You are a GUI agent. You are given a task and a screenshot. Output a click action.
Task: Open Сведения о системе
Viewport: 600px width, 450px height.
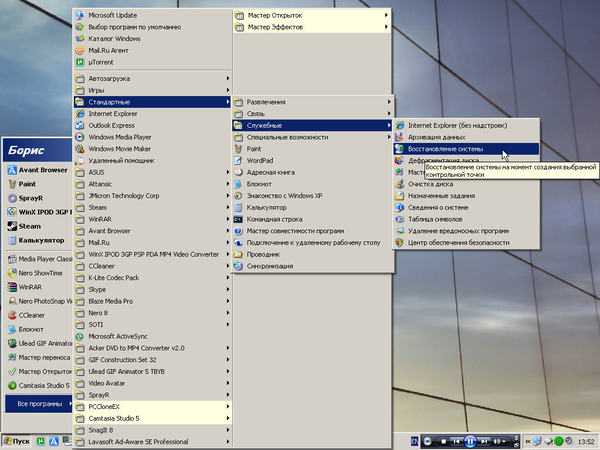click(x=466, y=207)
